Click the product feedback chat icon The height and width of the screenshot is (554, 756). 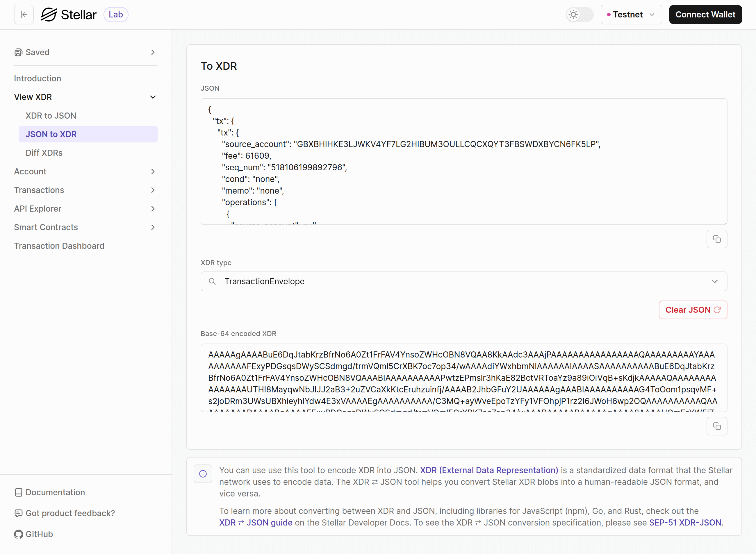click(18, 513)
